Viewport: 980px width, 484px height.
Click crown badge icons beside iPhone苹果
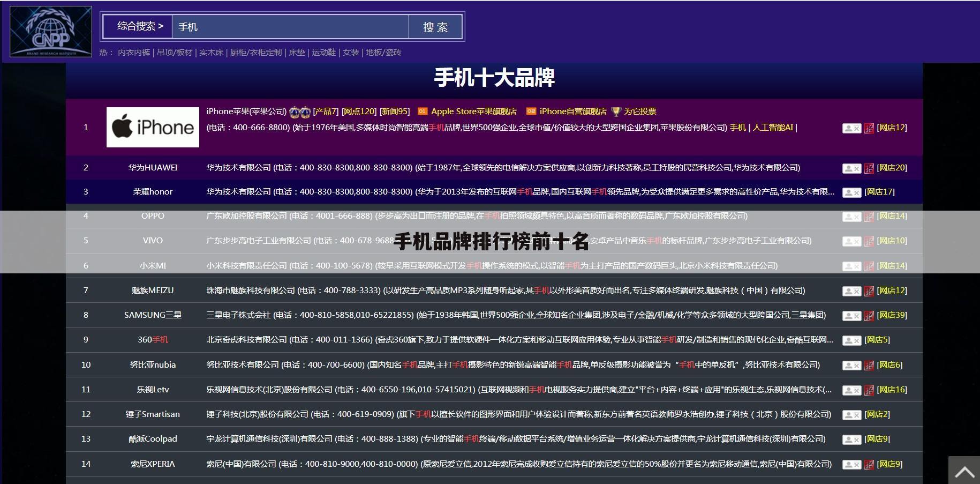[x=300, y=112]
